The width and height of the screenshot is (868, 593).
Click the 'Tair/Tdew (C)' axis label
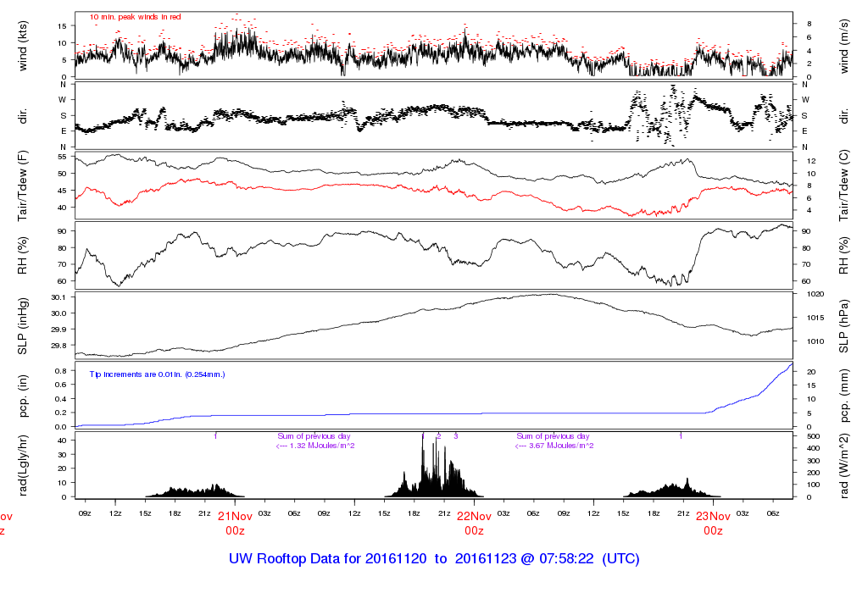(x=843, y=186)
